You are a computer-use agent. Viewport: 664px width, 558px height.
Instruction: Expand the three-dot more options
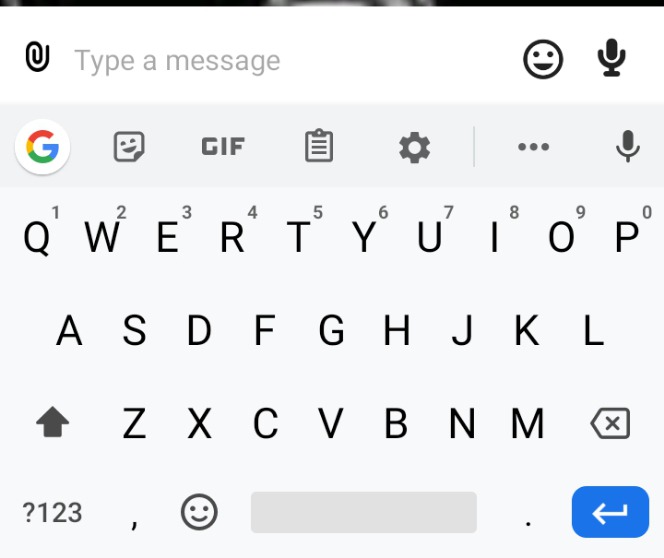tap(534, 147)
